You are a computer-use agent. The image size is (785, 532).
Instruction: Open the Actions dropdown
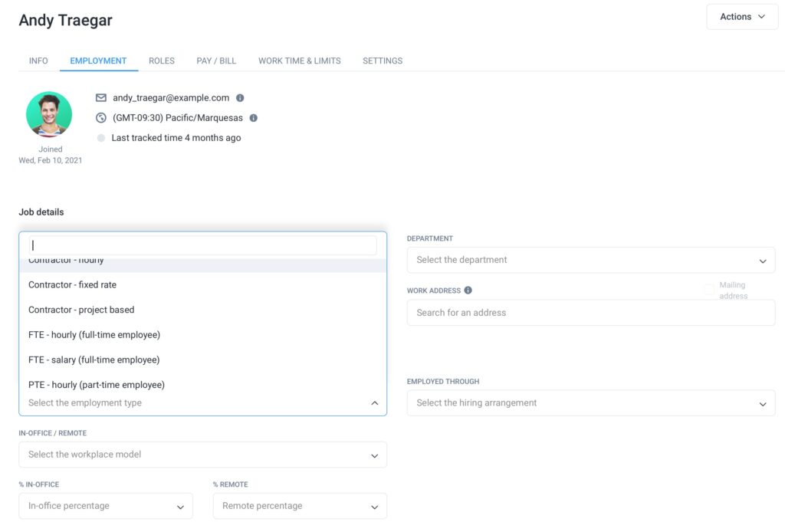click(742, 17)
